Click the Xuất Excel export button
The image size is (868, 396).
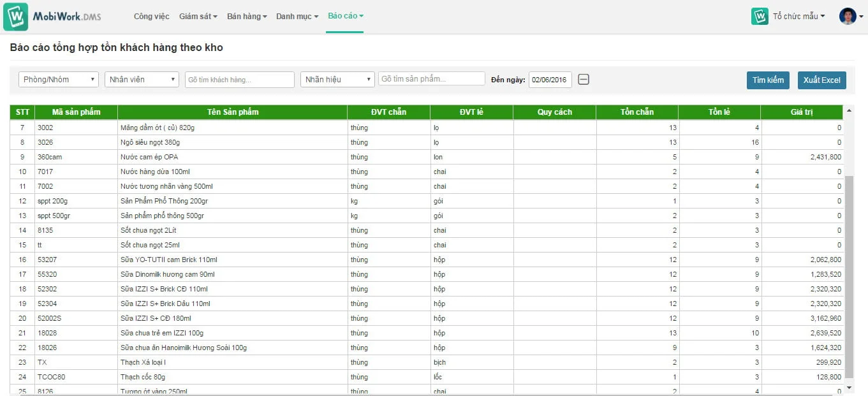pos(821,80)
